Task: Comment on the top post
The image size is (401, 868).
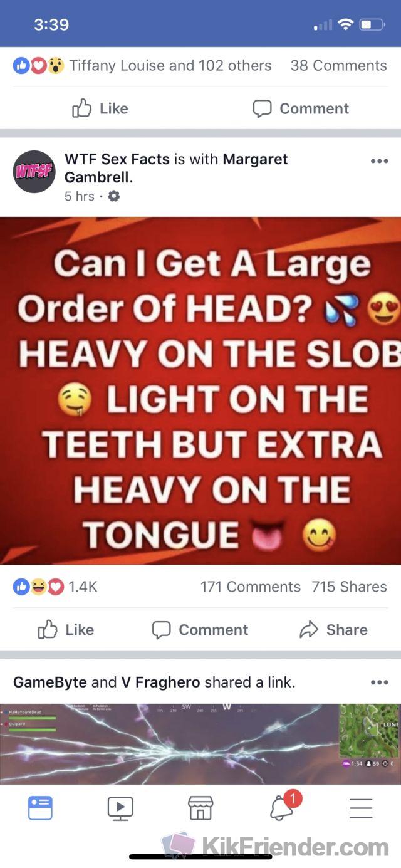Action: 301,108
